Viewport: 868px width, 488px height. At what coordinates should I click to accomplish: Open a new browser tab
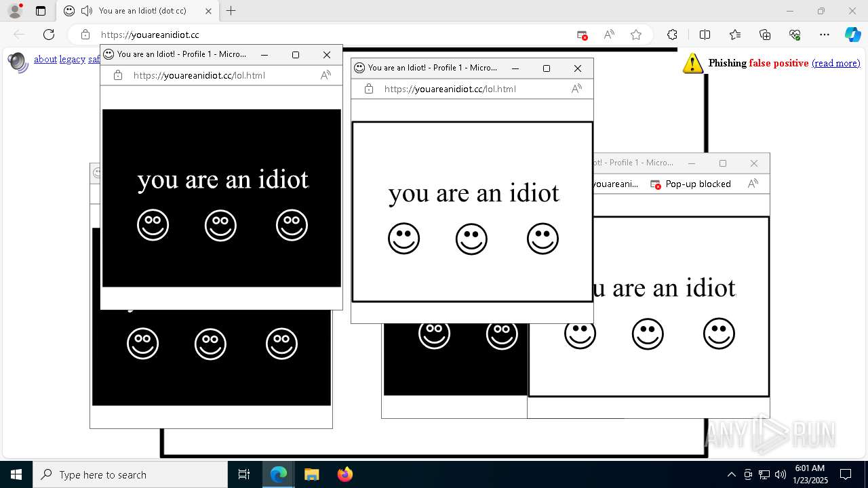pyautogui.click(x=231, y=11)
